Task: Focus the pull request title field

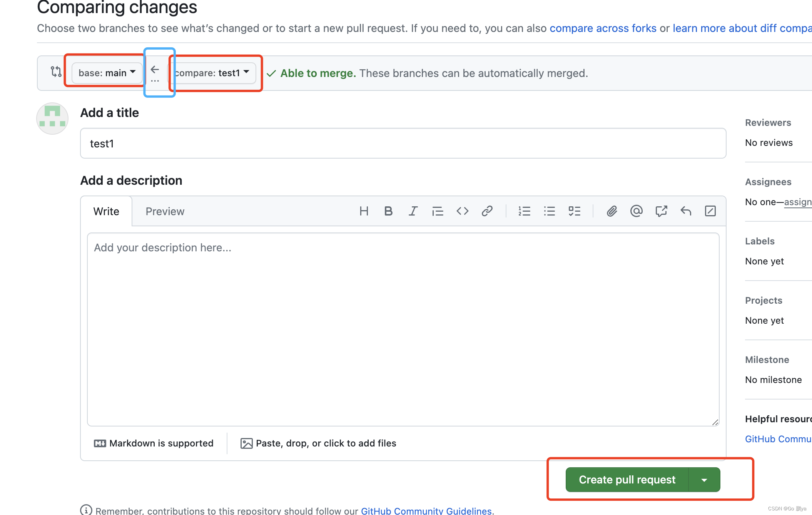Action: tap(403, 143)
